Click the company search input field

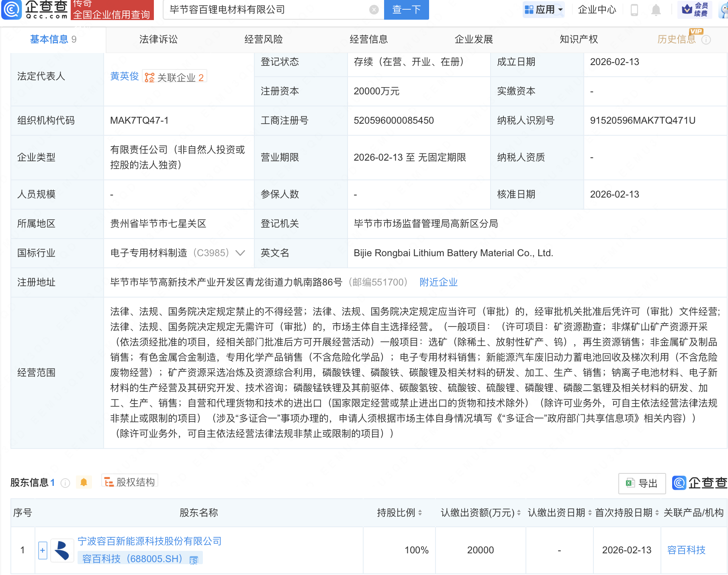(265, 10)
